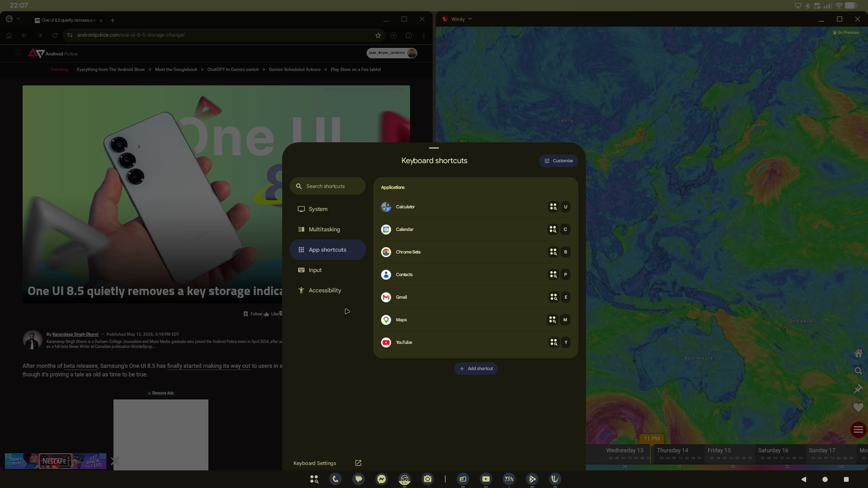Click the Windy favorites heart icon

coord(858,407)
